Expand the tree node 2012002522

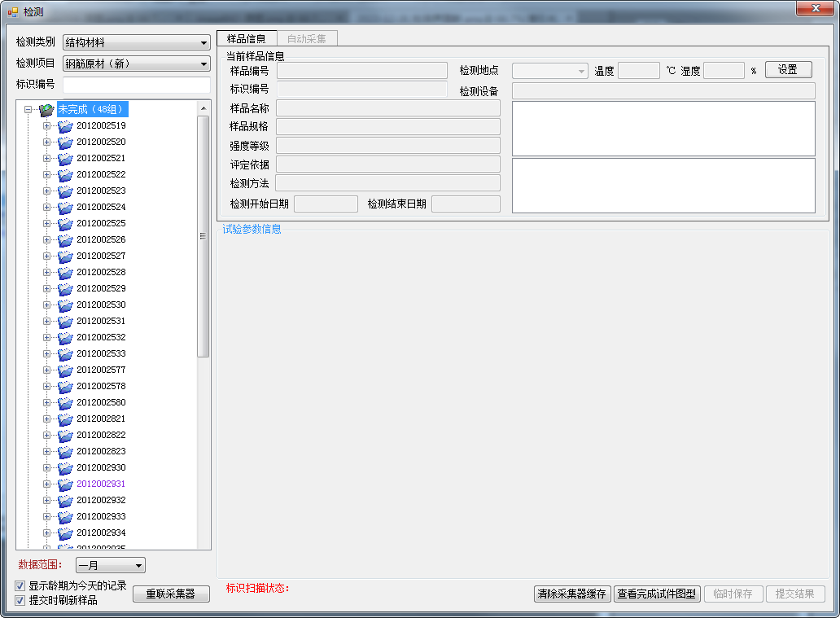click(x=46, y=174)
